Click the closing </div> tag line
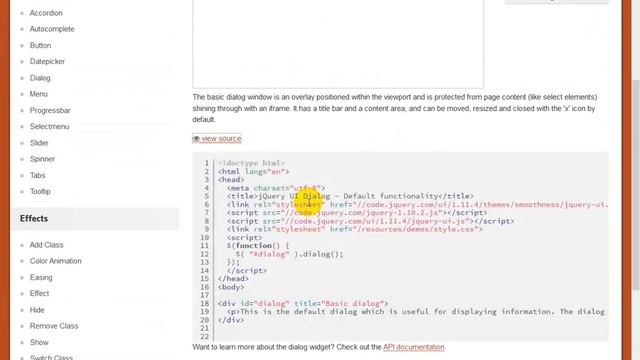 231,320
